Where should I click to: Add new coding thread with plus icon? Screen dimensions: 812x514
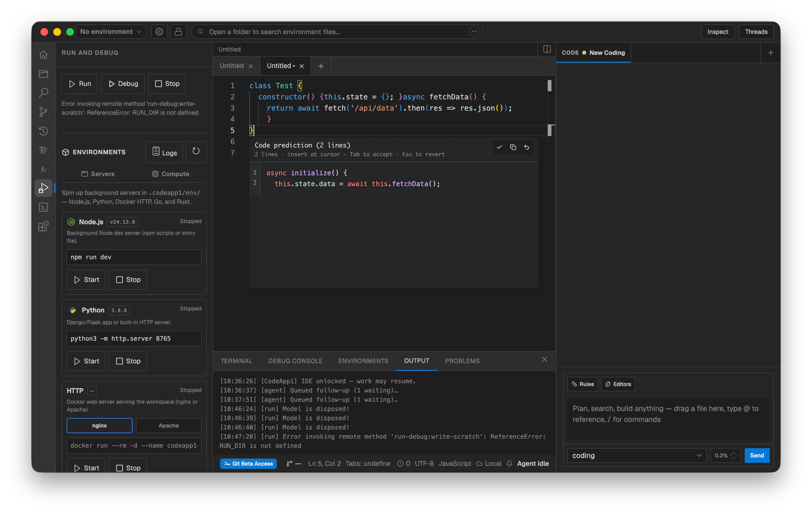[771, 53]
